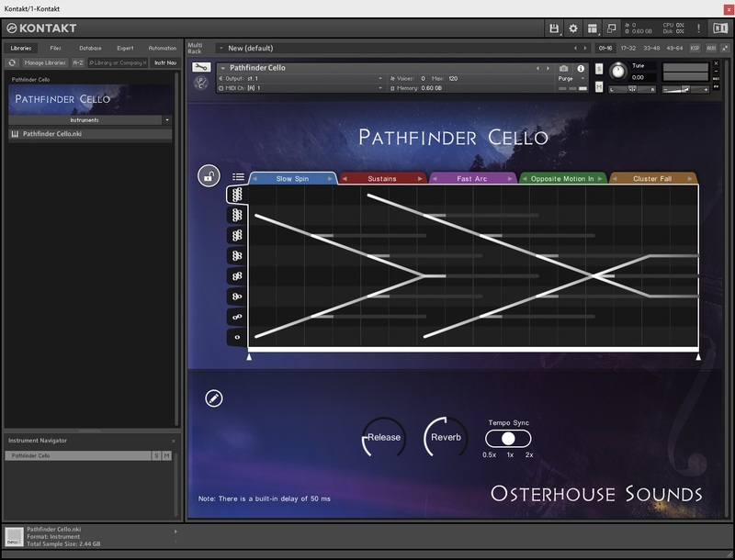
Task: Click the instrument info icon
Action: point(581,68)
